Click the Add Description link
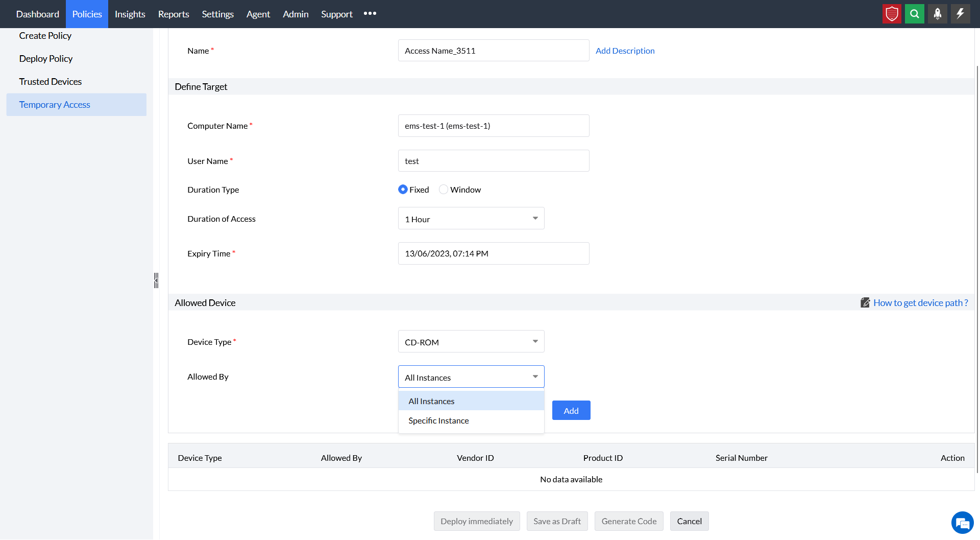Viewport: 980px width, 540px height. point(625,51)
